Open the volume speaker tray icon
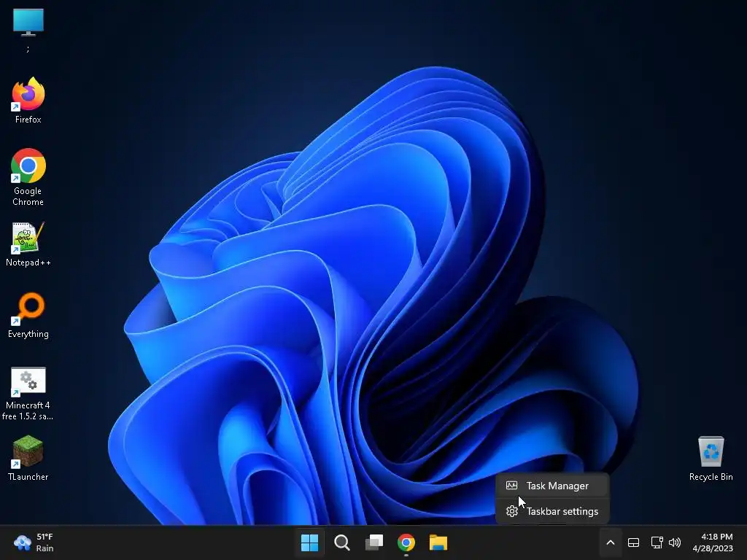The height and width of the screenshot is (560, 747). click(x=675, y=542)
